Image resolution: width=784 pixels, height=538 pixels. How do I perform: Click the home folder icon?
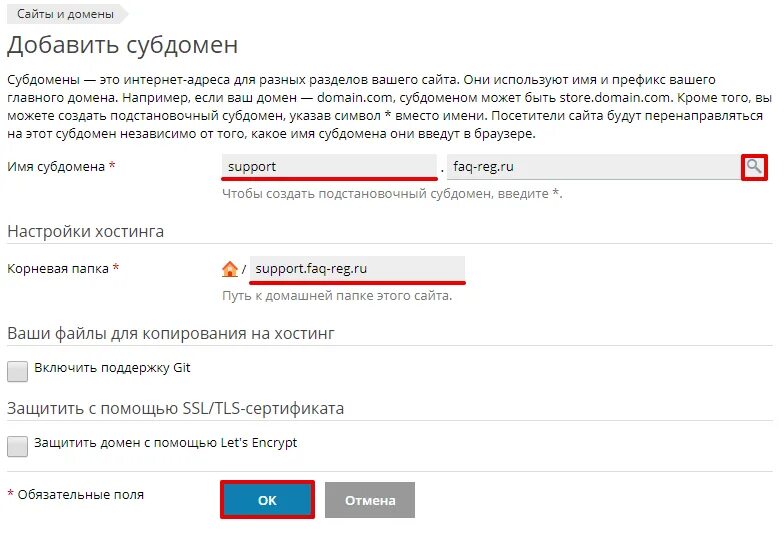coord(230,269)
